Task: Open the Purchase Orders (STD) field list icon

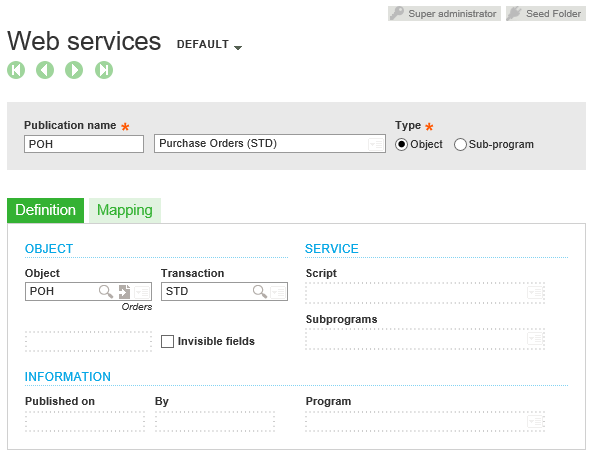Action: point(376,144)
